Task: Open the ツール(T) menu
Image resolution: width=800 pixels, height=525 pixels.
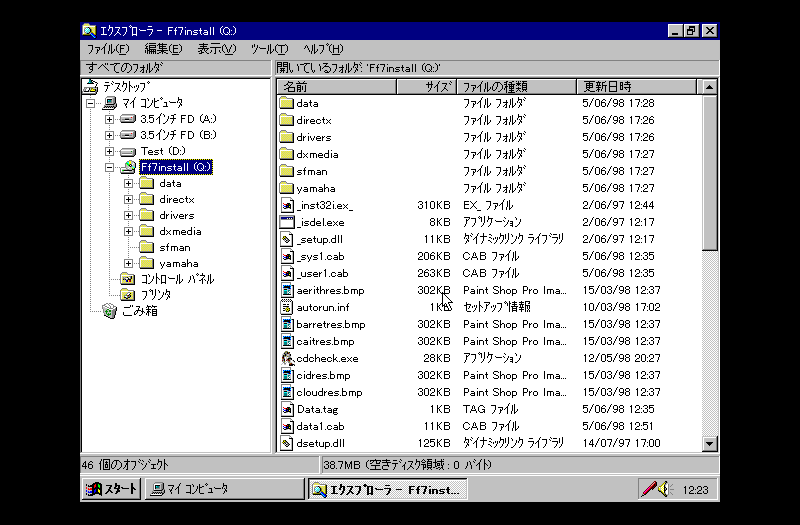Action: coord(269,49)
